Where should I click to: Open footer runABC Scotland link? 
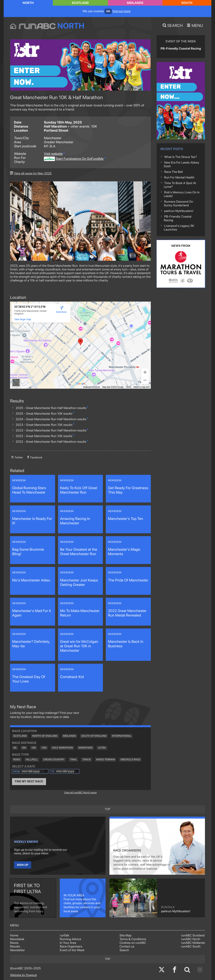point(193,935)
